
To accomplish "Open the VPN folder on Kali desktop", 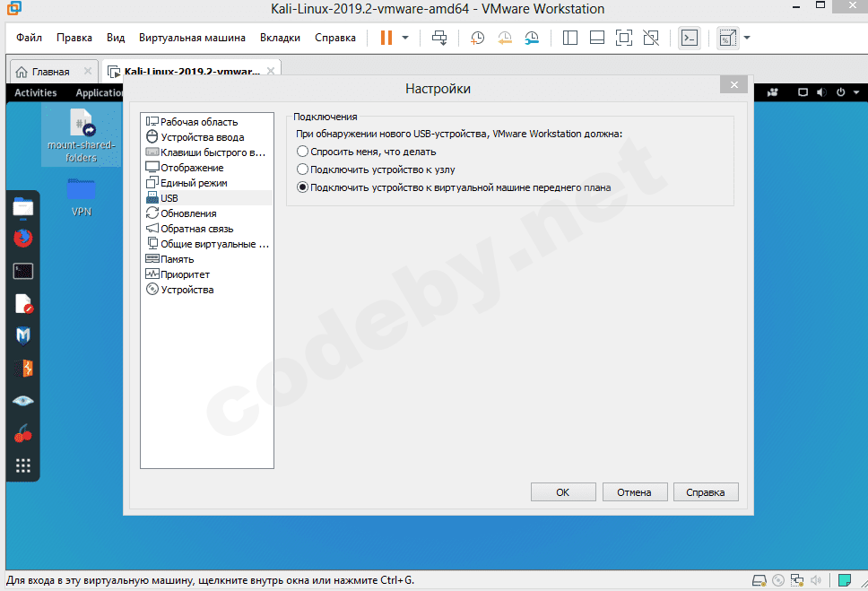I will point(82,196).
